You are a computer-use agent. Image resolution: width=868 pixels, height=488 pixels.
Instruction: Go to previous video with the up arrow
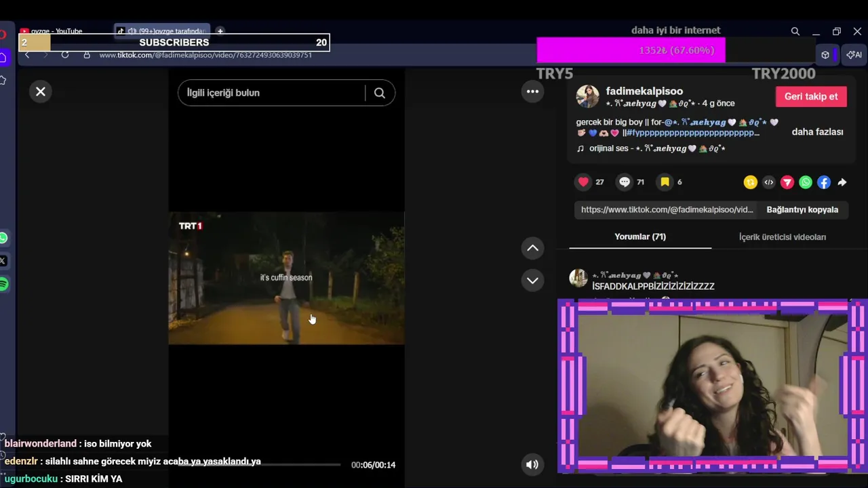tap(533, 248)
